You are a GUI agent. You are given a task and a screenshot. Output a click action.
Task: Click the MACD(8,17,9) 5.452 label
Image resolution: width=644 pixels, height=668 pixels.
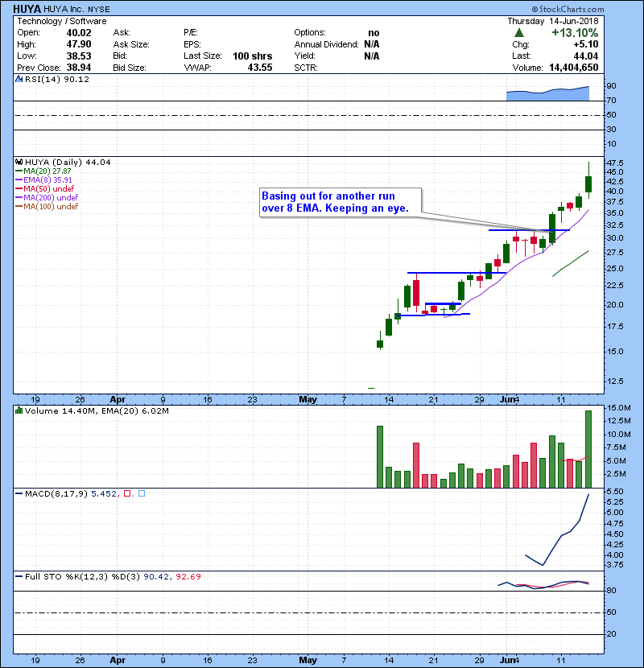71,493
